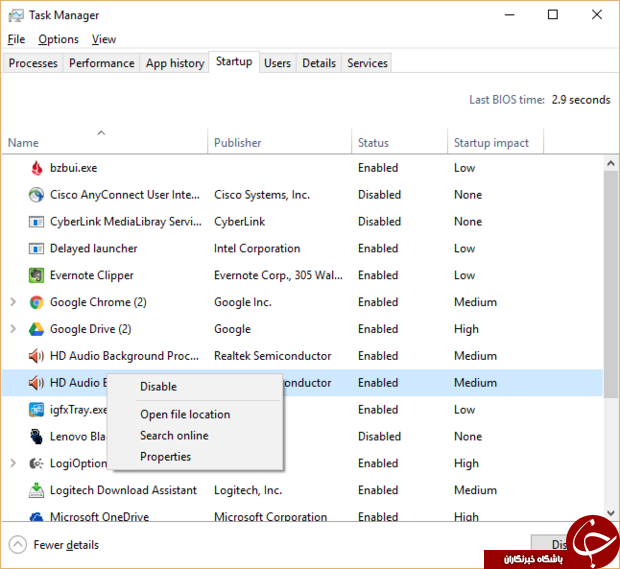The width and height of the screenshot is (620, 569).
Task: Select the Startup tab
Action: coord(234,62)
